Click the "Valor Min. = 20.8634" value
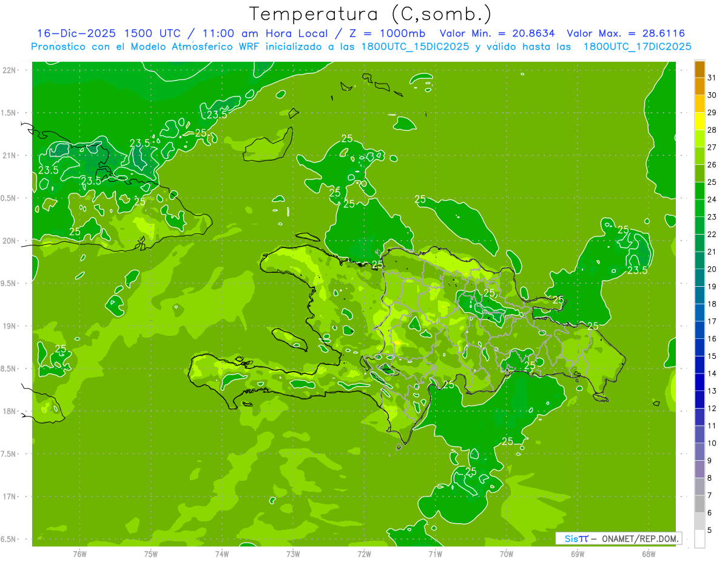Viewport: 728px width, 562px height. coord(497,33)
